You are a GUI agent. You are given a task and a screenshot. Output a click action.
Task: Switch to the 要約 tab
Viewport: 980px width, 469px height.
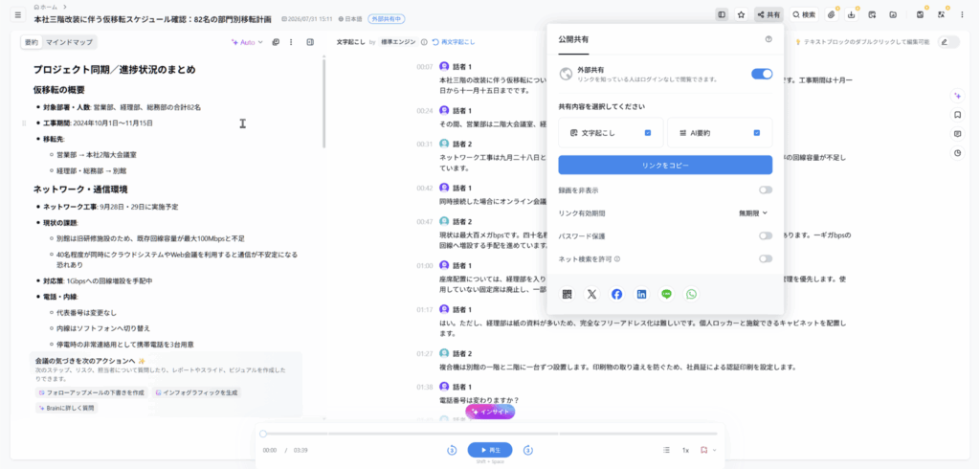click(x=32, y=42)
